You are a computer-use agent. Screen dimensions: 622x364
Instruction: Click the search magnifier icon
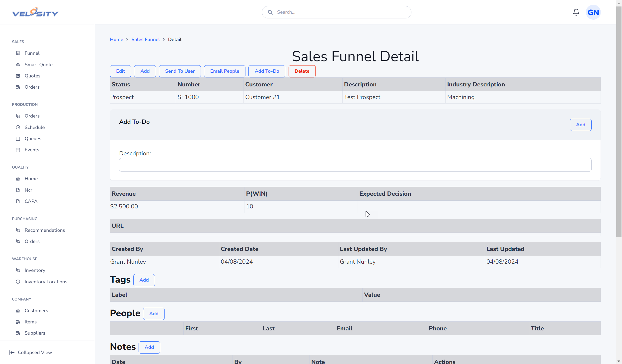point(270,12)
